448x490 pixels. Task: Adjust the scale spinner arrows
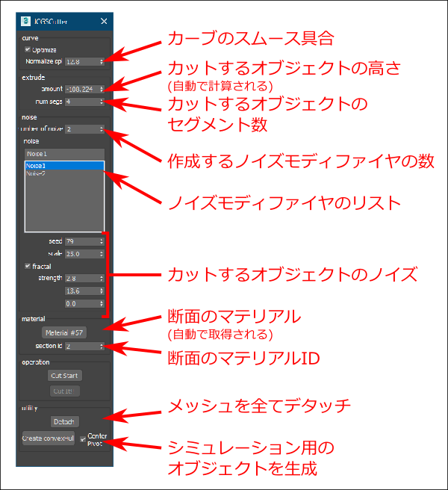[102, 254]
